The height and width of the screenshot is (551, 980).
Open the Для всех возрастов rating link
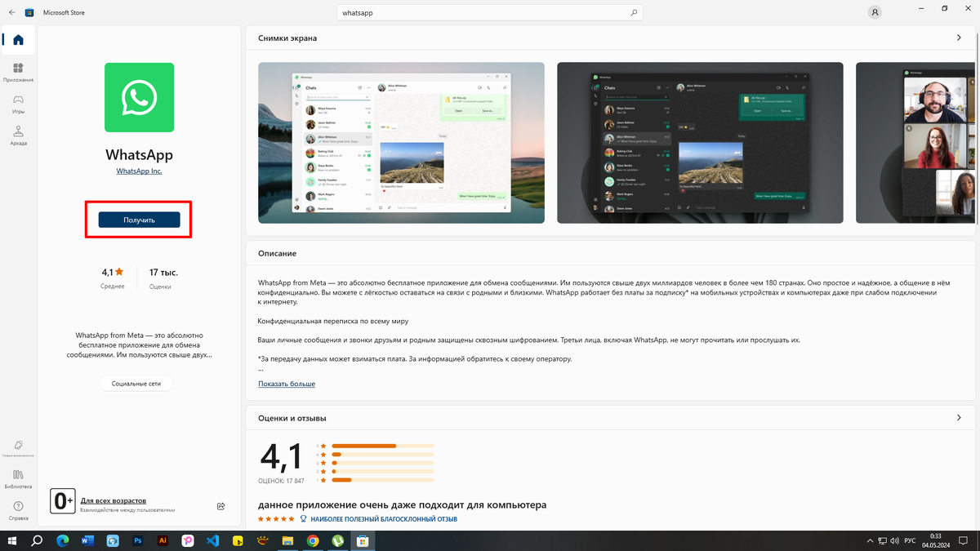pos(114,500)
